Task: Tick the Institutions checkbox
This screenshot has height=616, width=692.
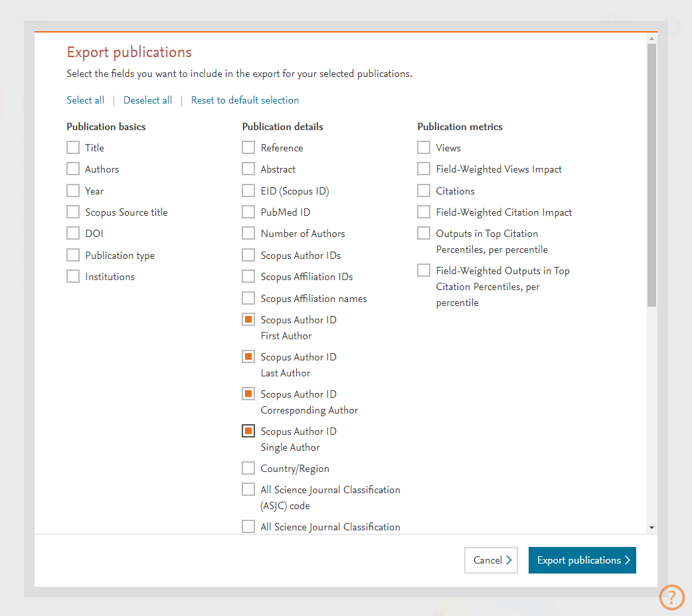Action: tap(73, 276)
